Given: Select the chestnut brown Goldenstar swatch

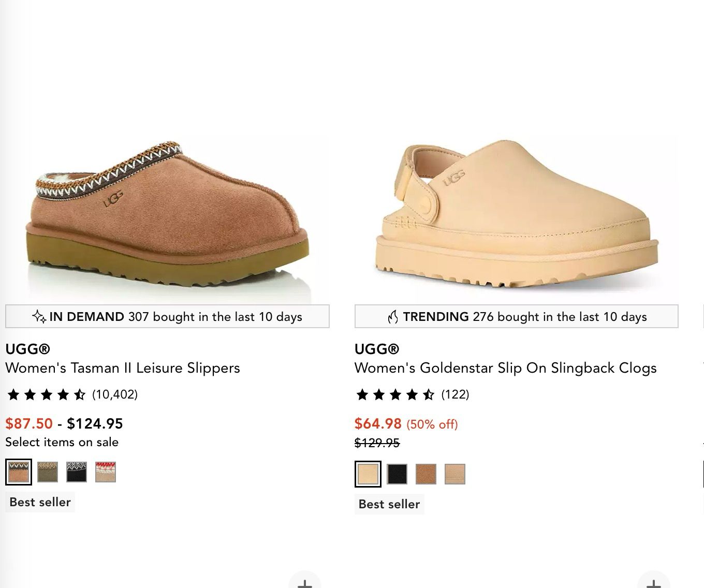Looking at the screenshot, I should 426,474.
